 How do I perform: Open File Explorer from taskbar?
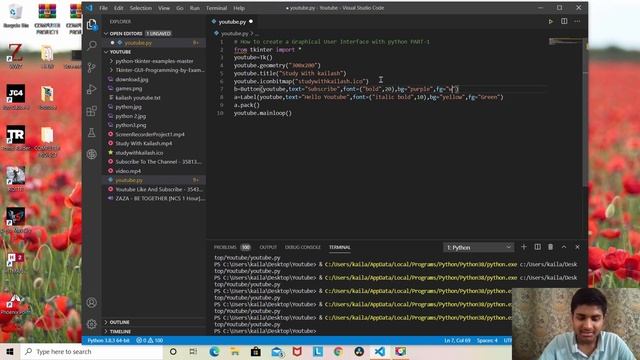click(235, 351)
